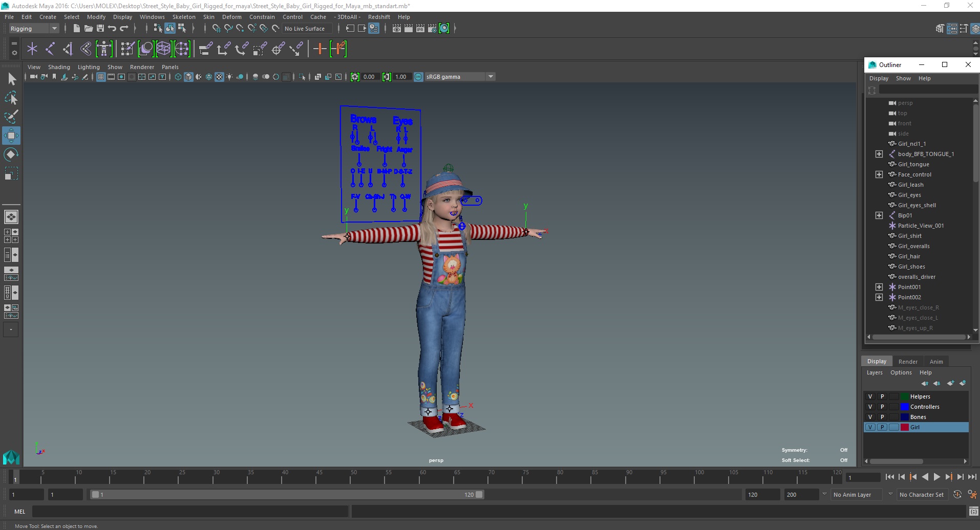The image size is (980, 530).
Task: Toggle visibility V of Bones layer
Action: [x=870, y=417]
